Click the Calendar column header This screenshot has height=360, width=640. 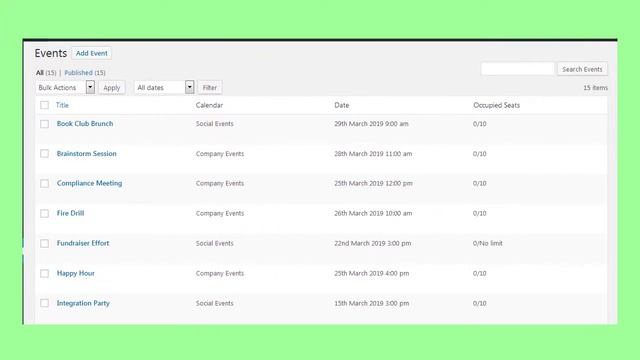tap(209, 105)
